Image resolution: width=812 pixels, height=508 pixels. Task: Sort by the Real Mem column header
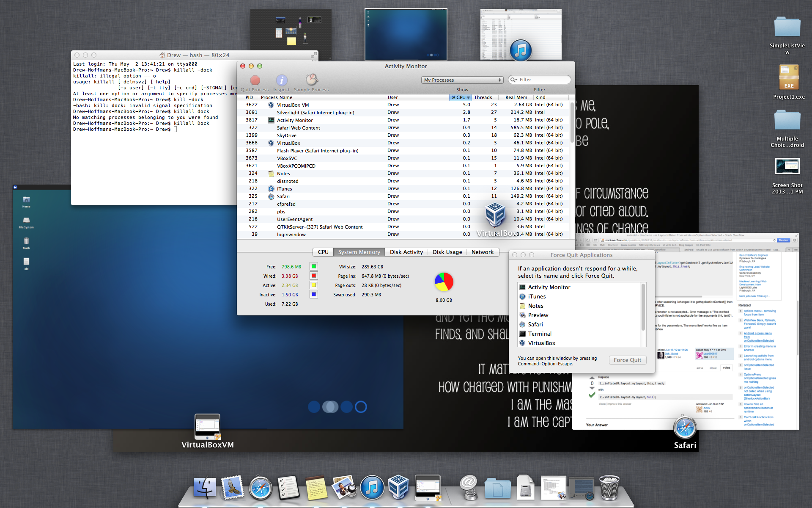coord(516,97)
